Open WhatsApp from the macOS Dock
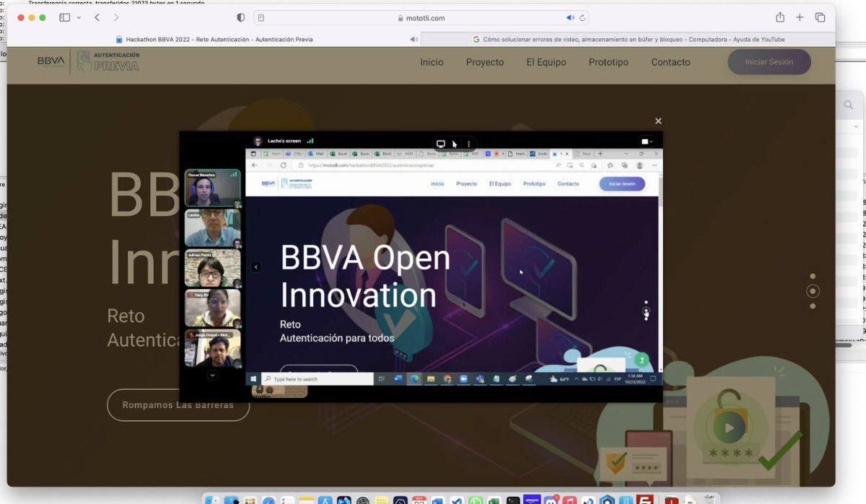The image size is (866, 504). pos(476,500)
